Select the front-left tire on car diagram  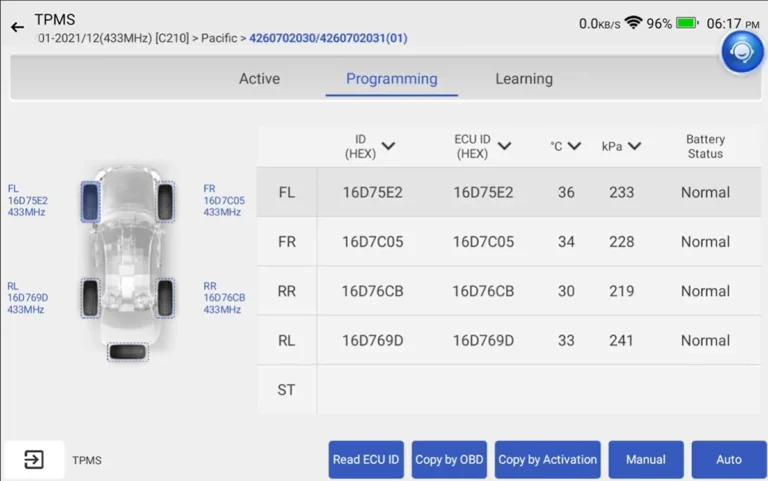click(91, 201)
